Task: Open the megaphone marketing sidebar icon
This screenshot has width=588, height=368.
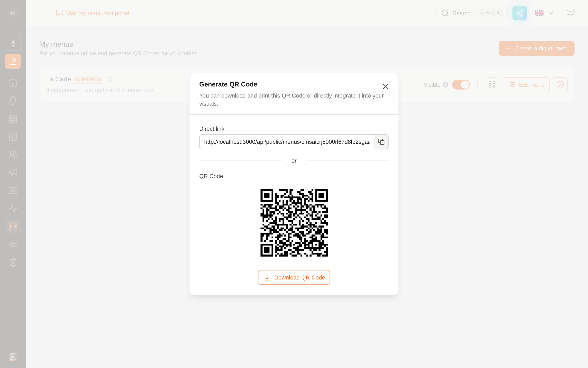Action: click(x=13, y=173)
